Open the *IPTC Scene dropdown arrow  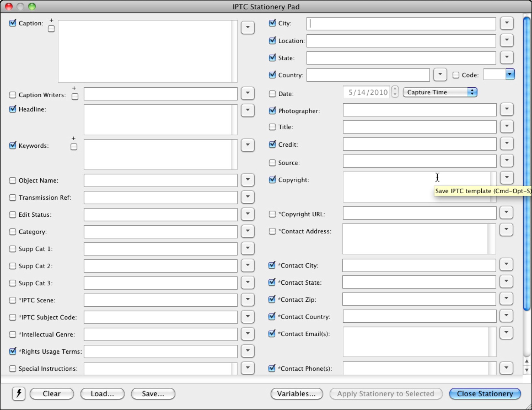tap(248, 299)
